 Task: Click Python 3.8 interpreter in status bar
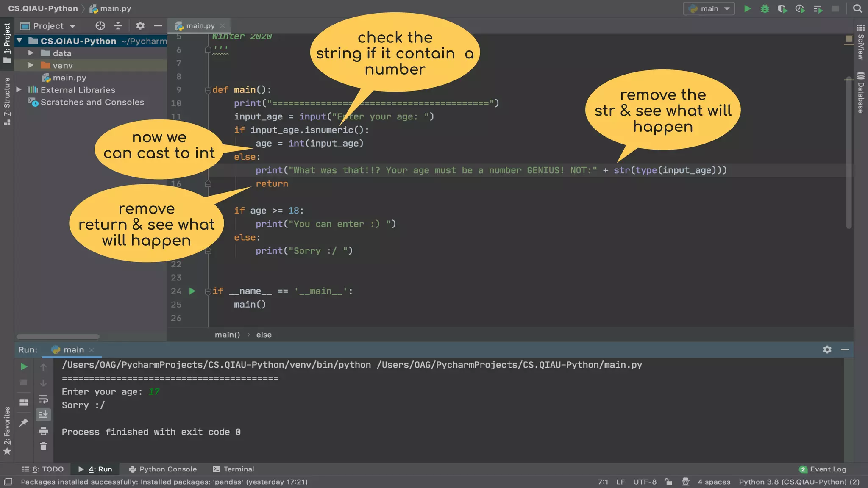[799, 482]
